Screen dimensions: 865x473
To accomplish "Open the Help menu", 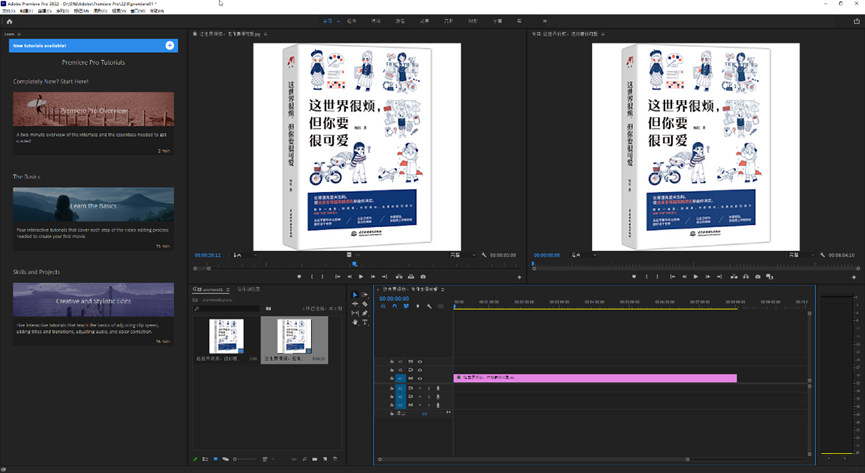I will click(157, 10).
